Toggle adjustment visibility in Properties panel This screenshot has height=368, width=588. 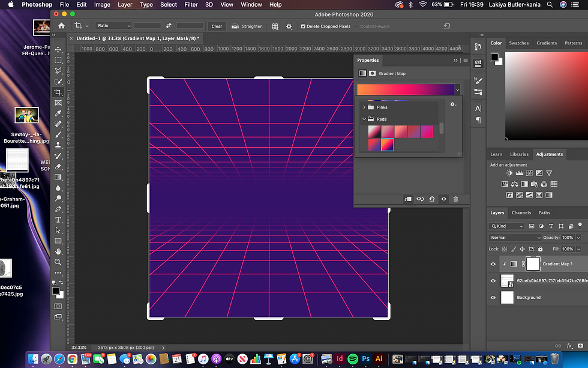[443, 199]
